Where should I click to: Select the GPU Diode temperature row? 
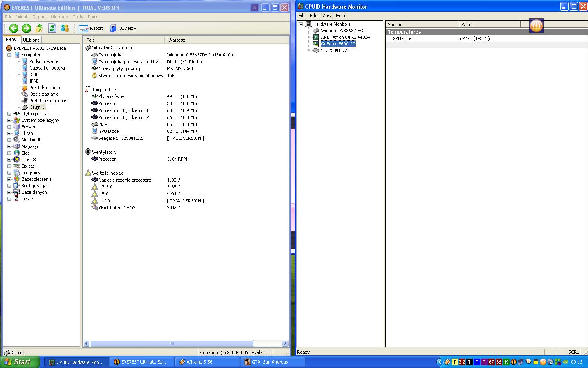tap(185, 131)
